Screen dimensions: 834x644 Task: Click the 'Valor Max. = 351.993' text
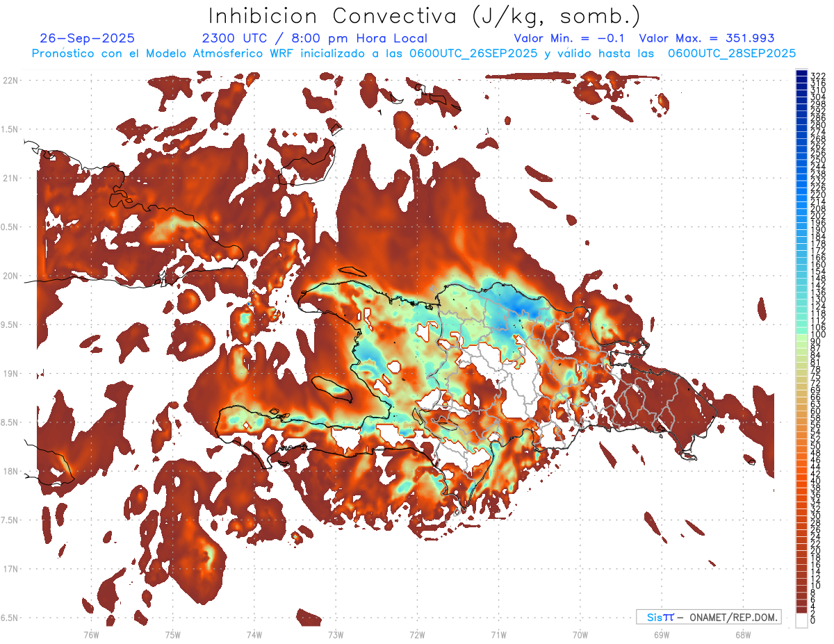(x=707, y=39)
